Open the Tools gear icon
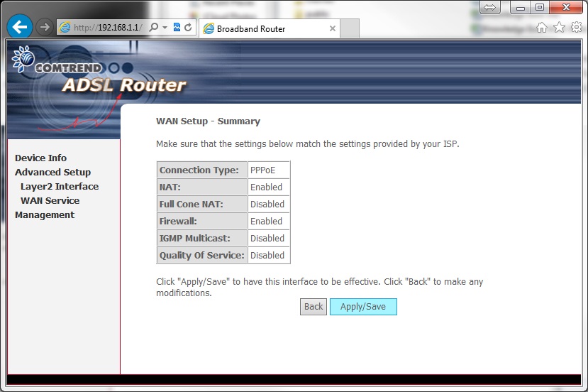This screenshot has height=392, width=588. pos(577,27)
